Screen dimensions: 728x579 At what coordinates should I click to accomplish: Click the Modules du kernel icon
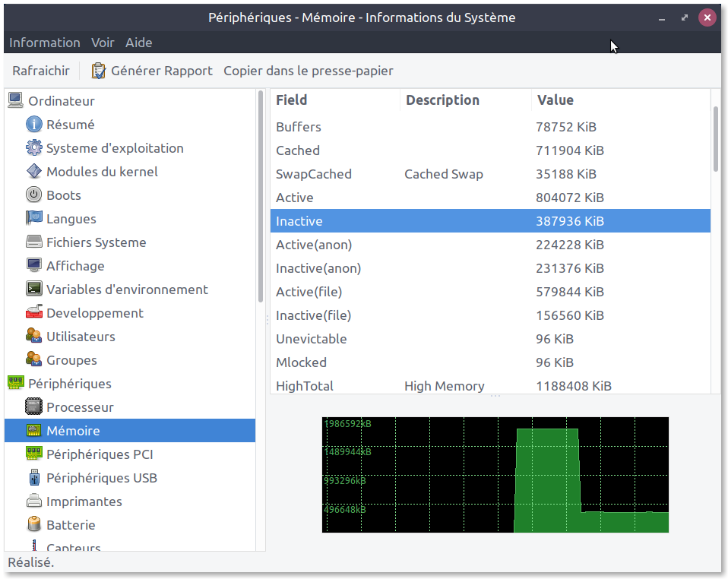(x=33, y=172)
